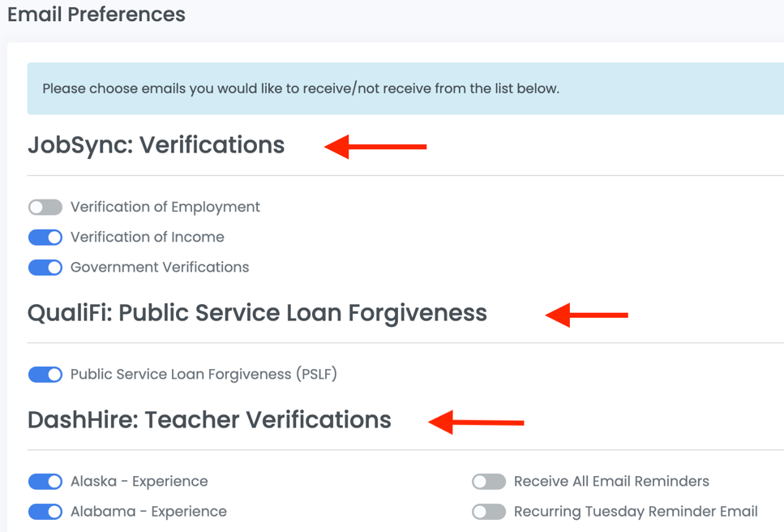Click the "Verification of Employment" label text

(x=165, y=207)
